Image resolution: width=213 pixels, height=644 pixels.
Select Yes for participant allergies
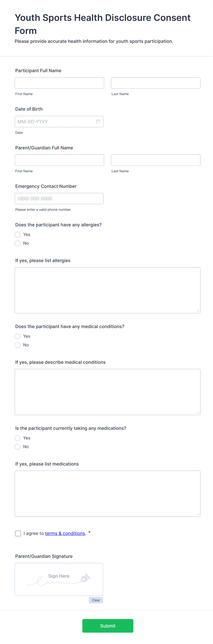tap(17, 235)
